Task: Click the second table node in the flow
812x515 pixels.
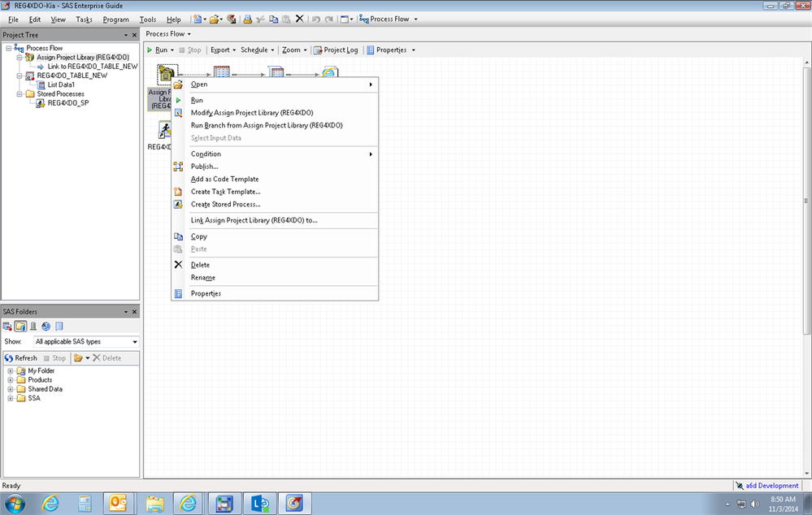Action: (x=276, y=71)
